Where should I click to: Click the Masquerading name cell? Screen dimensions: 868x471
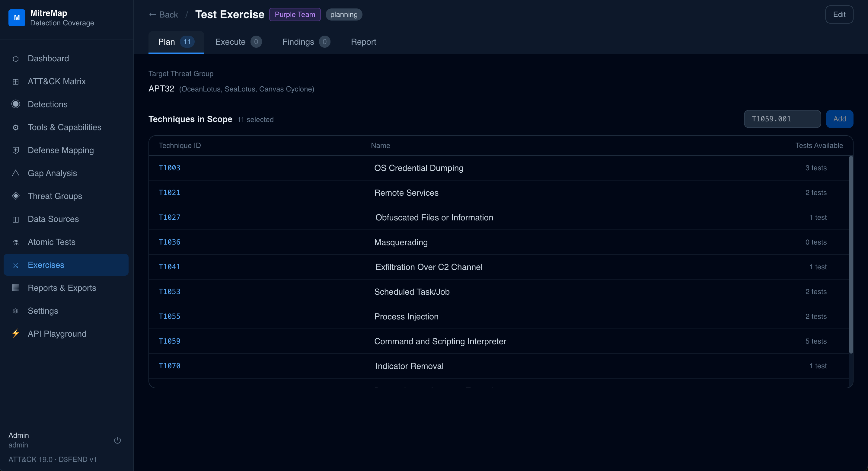(x=401, y=242)
